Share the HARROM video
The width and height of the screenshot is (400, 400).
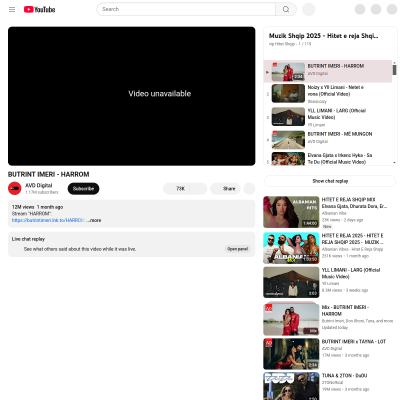pyautogui.click(x=225, y=189)
